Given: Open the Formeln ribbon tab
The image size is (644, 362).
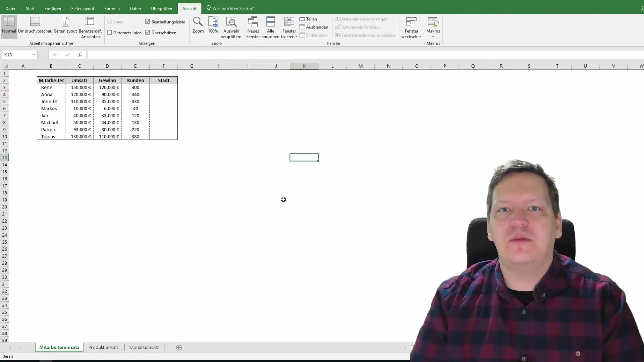Looking at the screenshot, I should (x=112, y=8).
